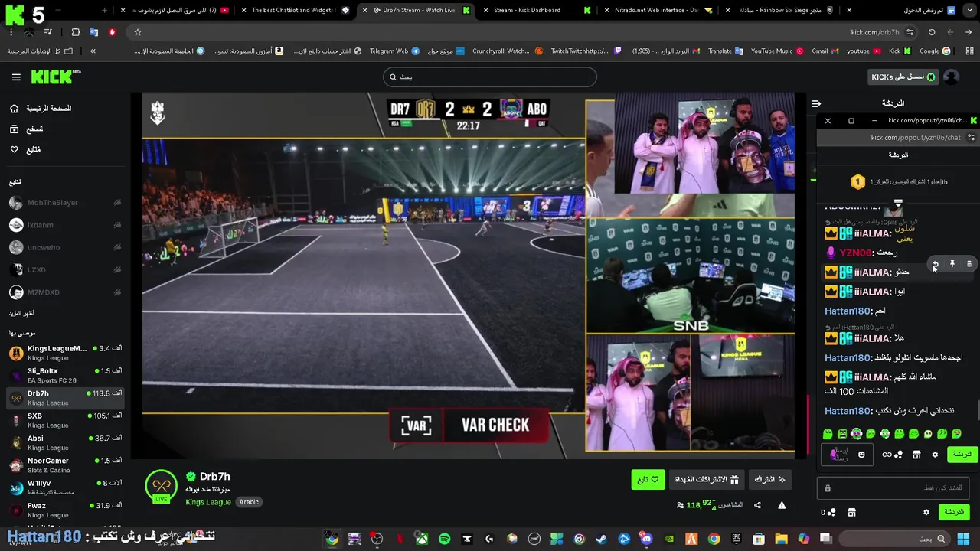Expand pinned leaderboard handle in chat
The width and height of the screenshot is (980, 551).
pyautogui.click(x=898, y=203)
